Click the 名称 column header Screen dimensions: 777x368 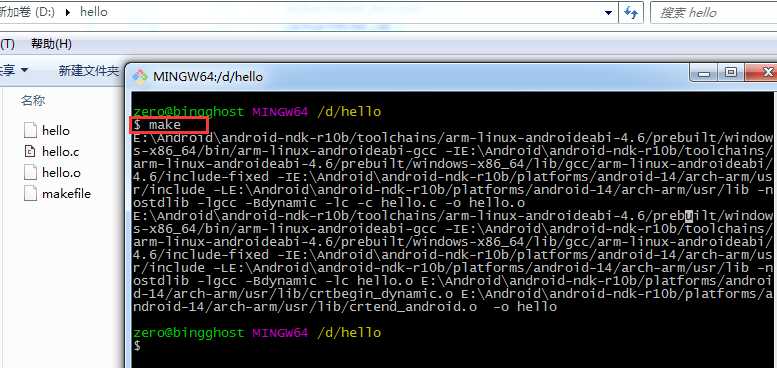click(x=33, y=101)
